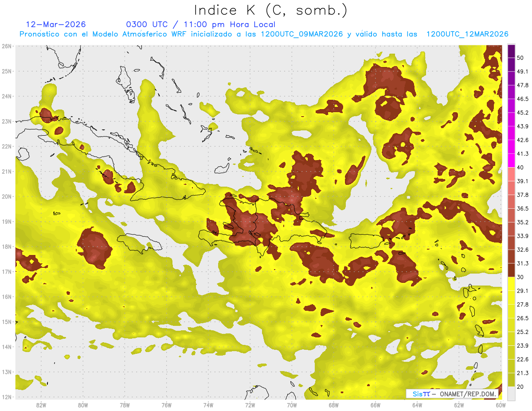Click the "1200UTC_09MAR2026" initialization time text

point(301,34)
